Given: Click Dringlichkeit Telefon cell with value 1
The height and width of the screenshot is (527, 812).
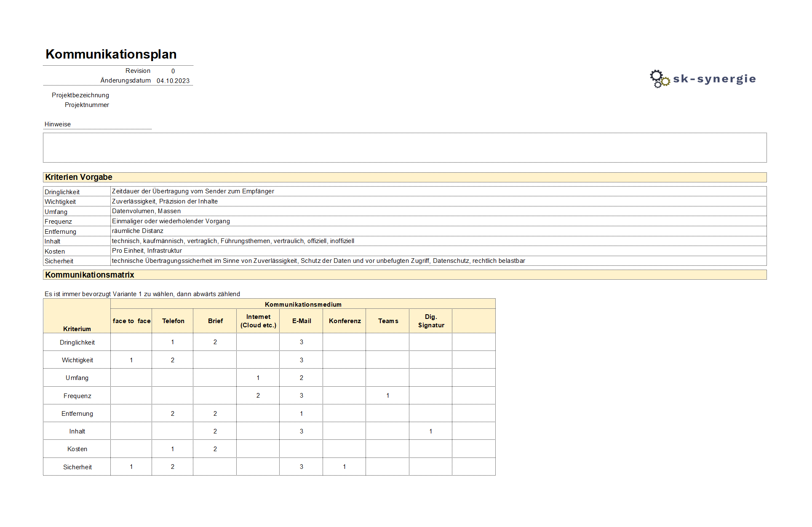Looking at the screenshot, I should (173, 342).
